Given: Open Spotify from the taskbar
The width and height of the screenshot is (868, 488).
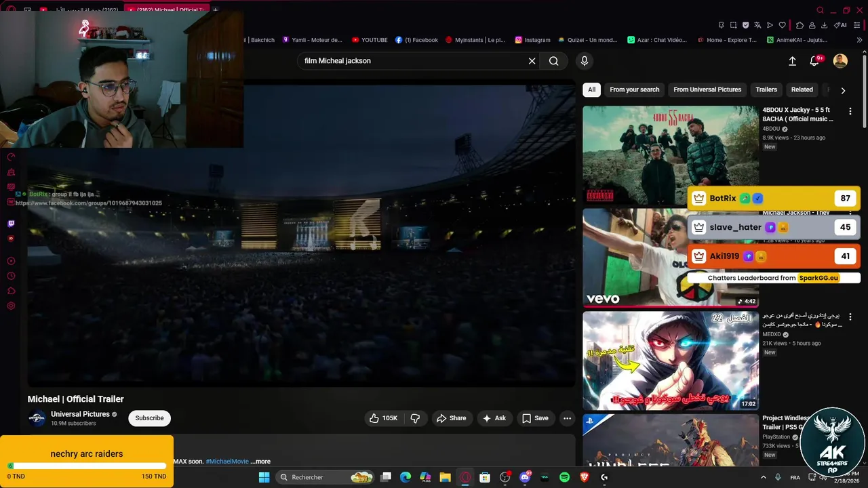Looking at the screenshot, I should pyautogui.click(x=564, y=477).
